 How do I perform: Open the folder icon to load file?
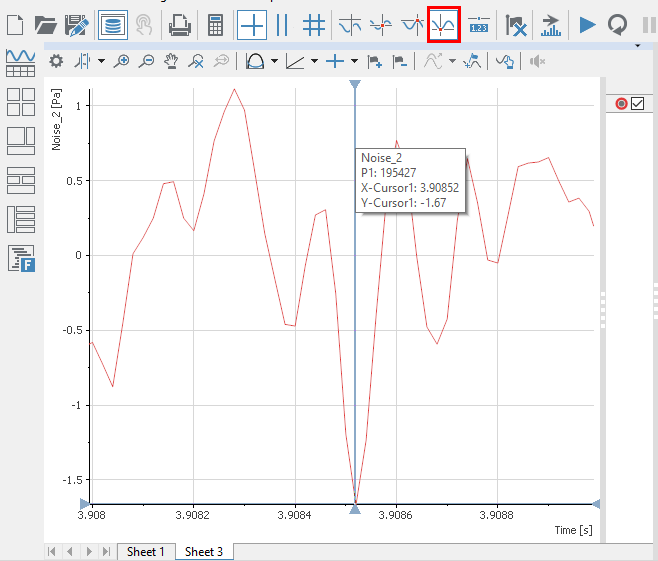45,25
